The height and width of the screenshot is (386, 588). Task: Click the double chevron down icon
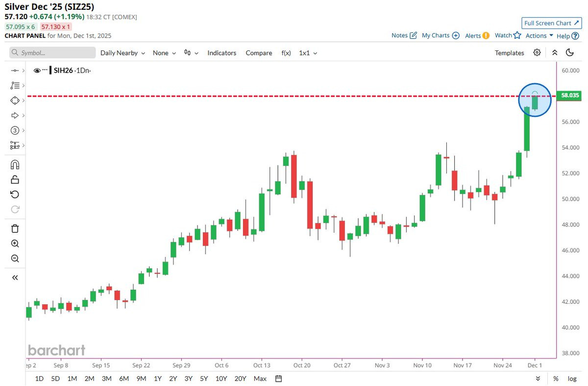point(538,378)
